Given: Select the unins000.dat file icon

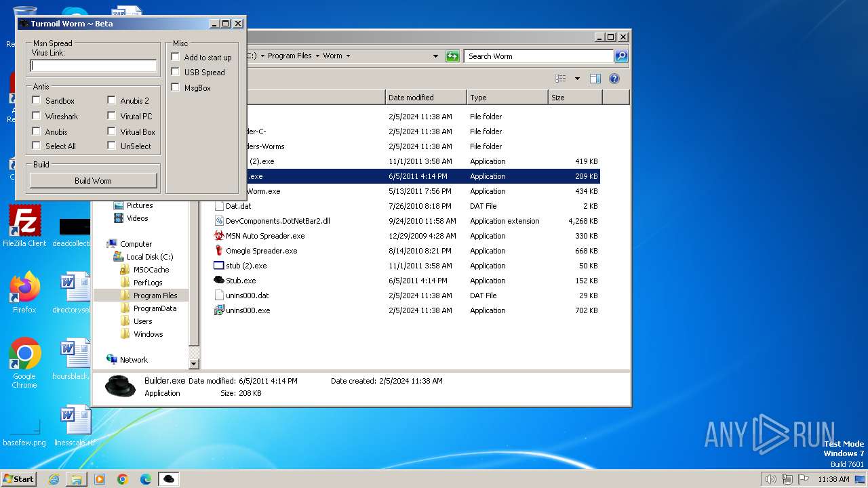Looking at the screenshot, I should pos(219,296).
